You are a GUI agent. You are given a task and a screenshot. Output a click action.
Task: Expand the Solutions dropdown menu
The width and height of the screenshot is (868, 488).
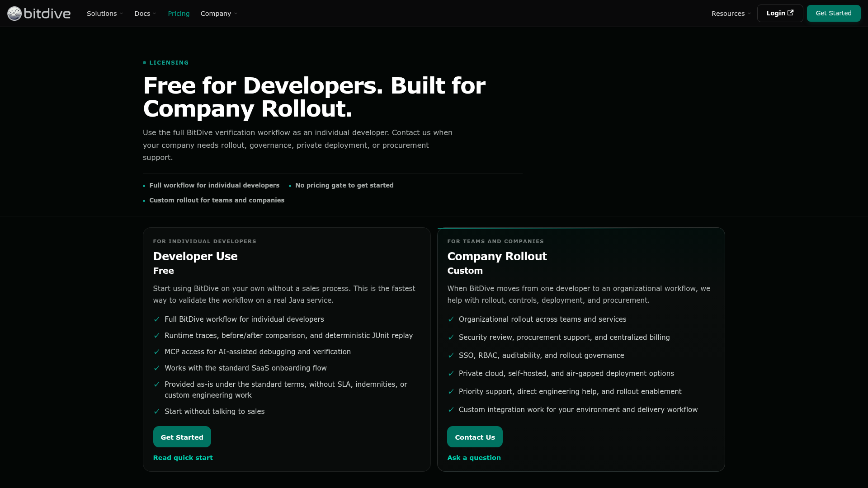pos(105,14)
